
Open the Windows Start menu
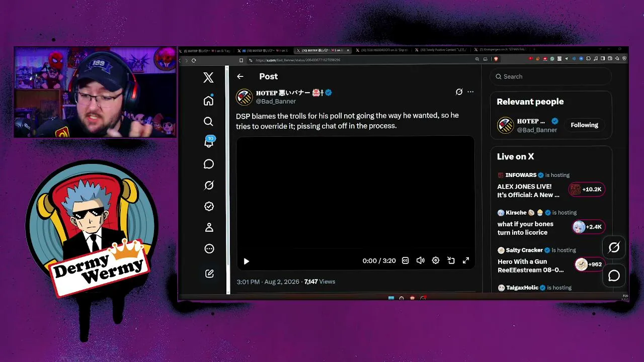[x=391, y=298]
